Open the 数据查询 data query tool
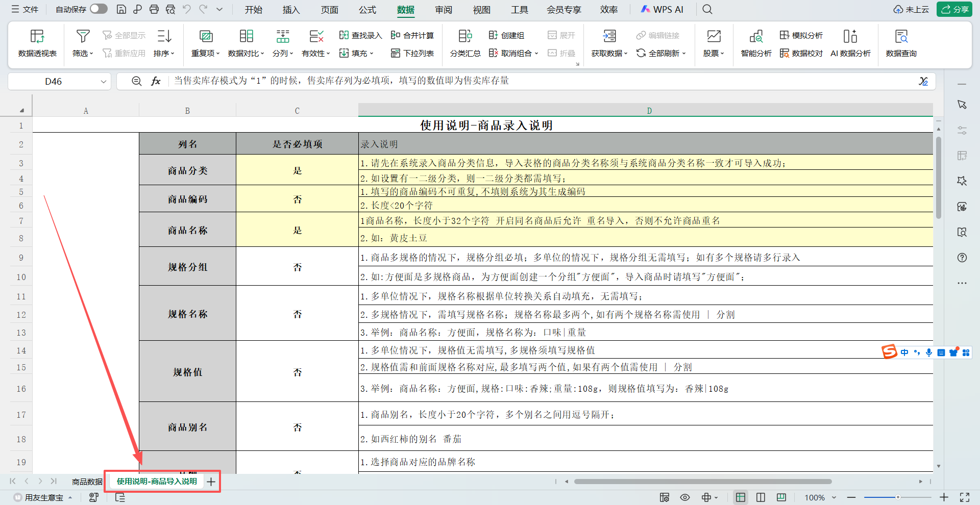 point(901,43)
